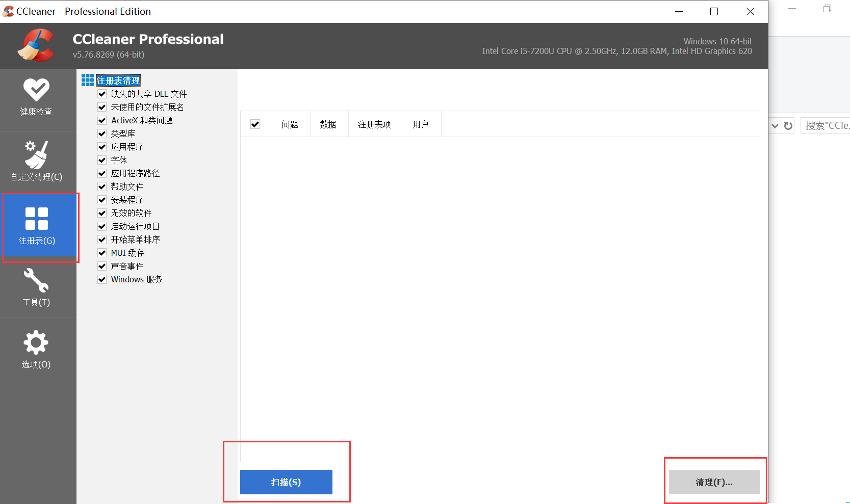
Task: Click the search field in background window
Action: (826, 125)
